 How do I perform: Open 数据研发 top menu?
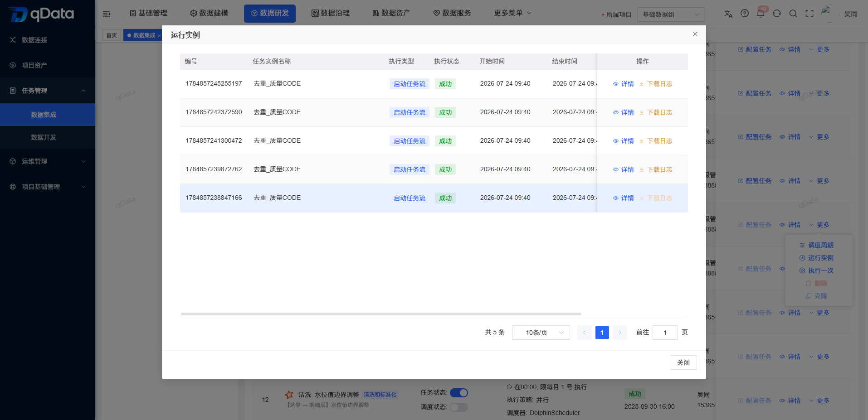click(270, 13)
